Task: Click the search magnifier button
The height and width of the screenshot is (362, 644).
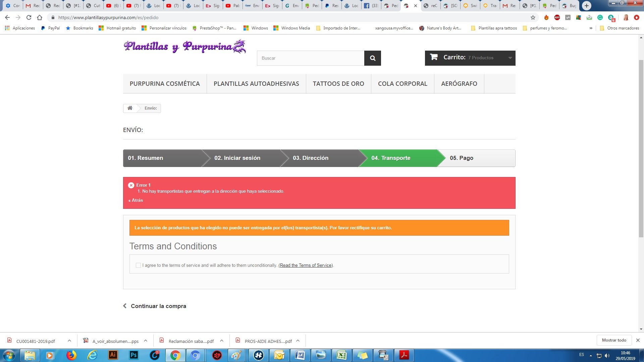Action: [372, 58]
